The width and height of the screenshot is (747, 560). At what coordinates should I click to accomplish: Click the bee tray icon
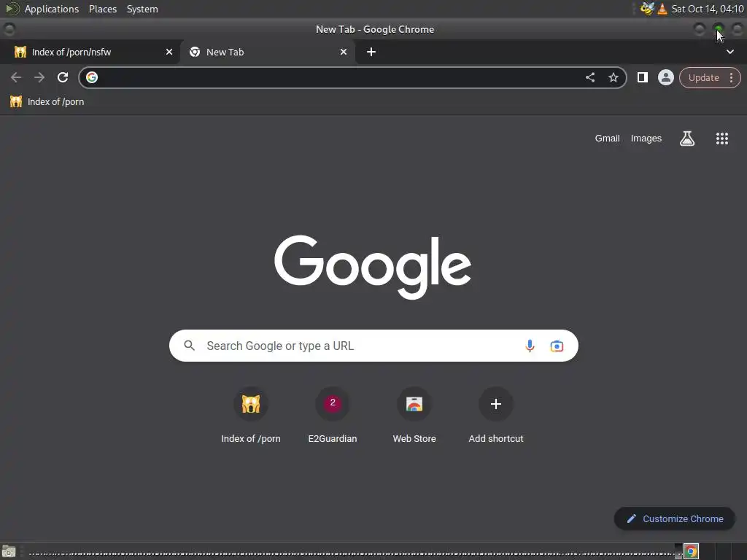coord(647,9)
